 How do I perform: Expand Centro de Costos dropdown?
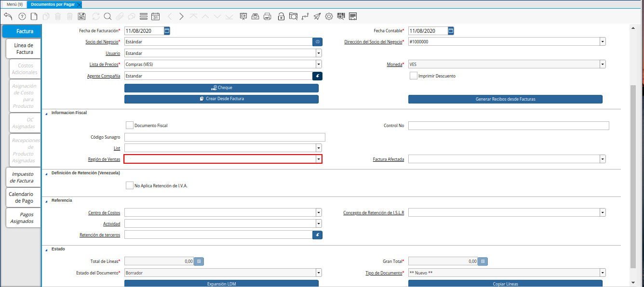pos(319,212)
